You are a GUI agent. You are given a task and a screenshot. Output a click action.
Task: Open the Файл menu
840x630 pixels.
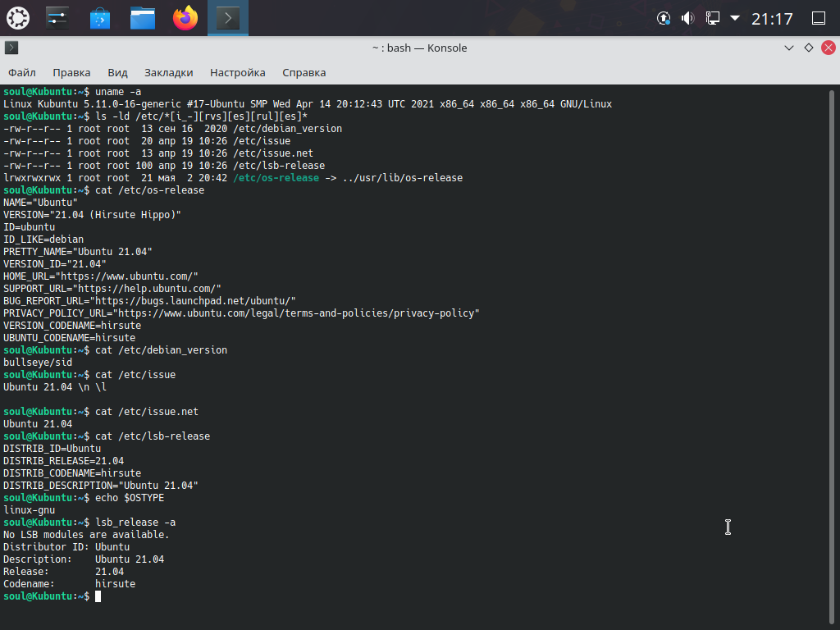pyautogui.click(x=22, y=72)
